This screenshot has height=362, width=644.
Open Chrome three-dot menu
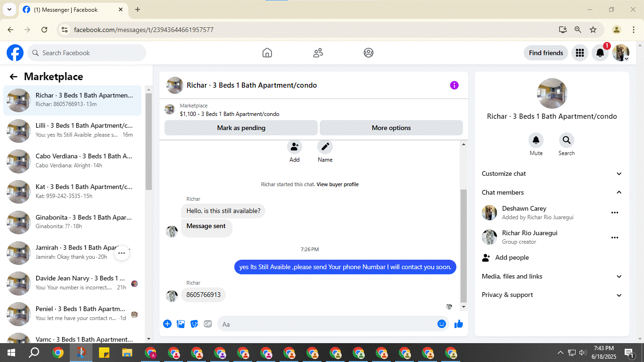click(634, 30)
